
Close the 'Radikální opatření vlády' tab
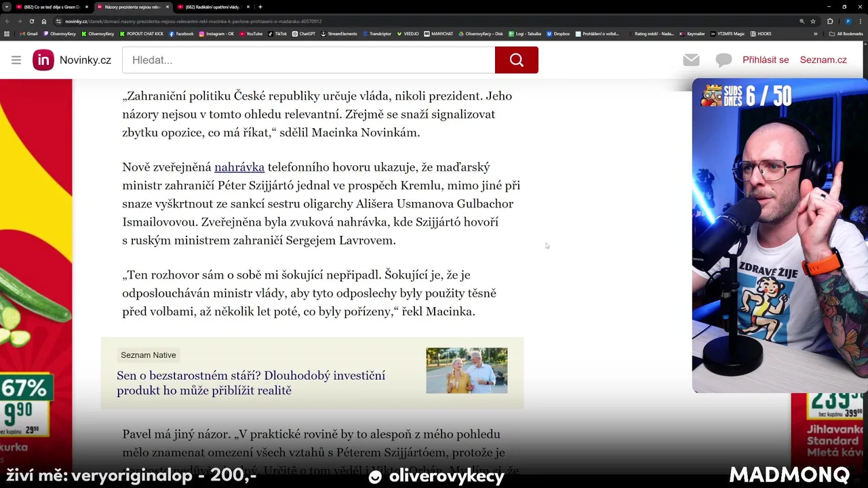247,7
